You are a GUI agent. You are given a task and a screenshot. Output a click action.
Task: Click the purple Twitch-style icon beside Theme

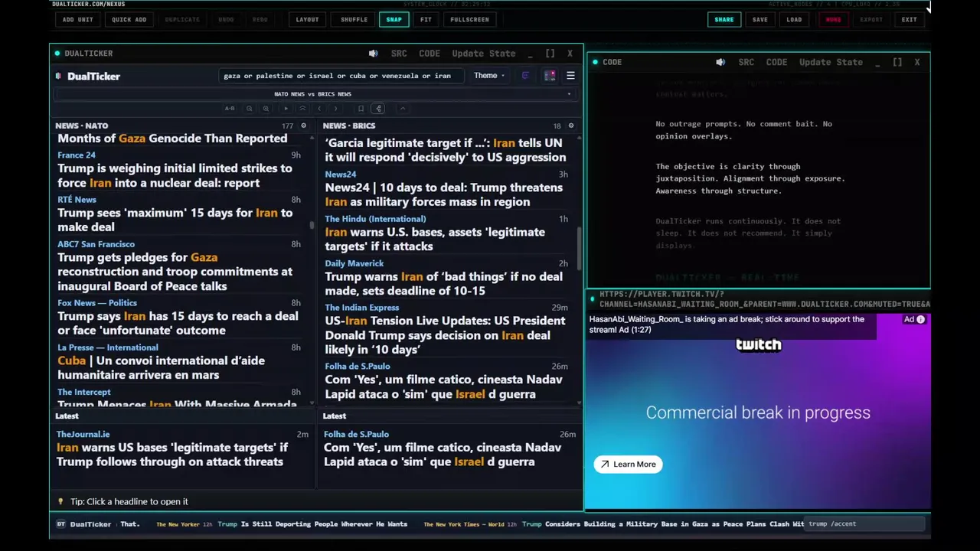point(525,76)
